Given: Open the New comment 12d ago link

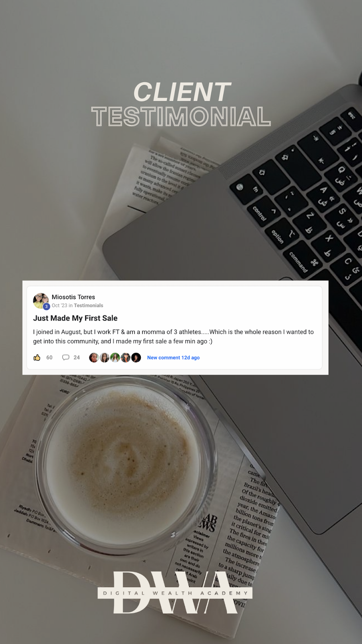Looking at the screenshot, I should 173,357.
